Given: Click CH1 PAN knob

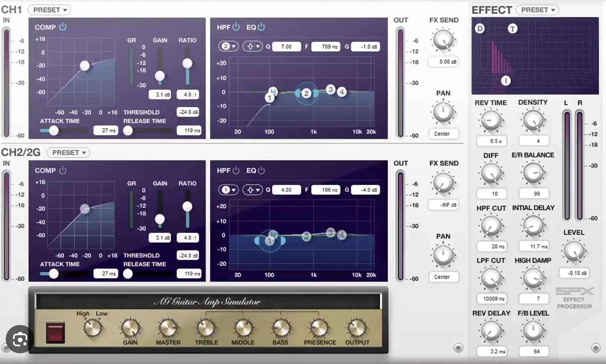Looking at the screenshot, I should pyautogui.click(x=443, y=112).
